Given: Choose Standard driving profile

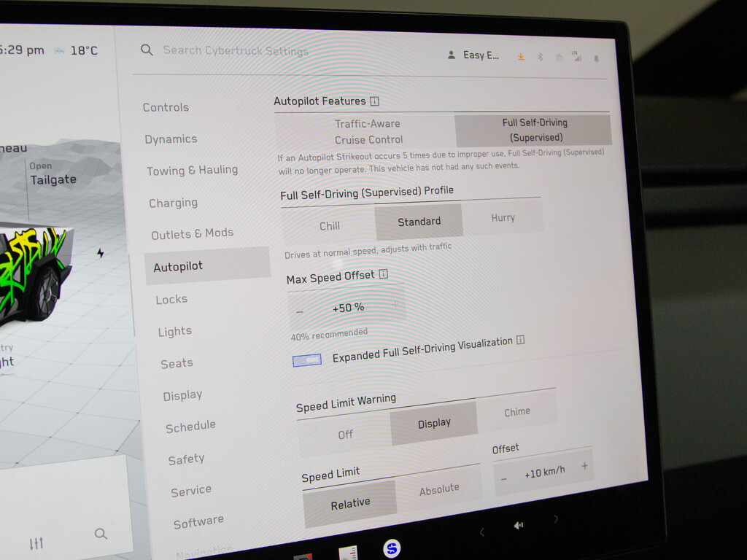Looking at the screenshot, I should (419, 222).
